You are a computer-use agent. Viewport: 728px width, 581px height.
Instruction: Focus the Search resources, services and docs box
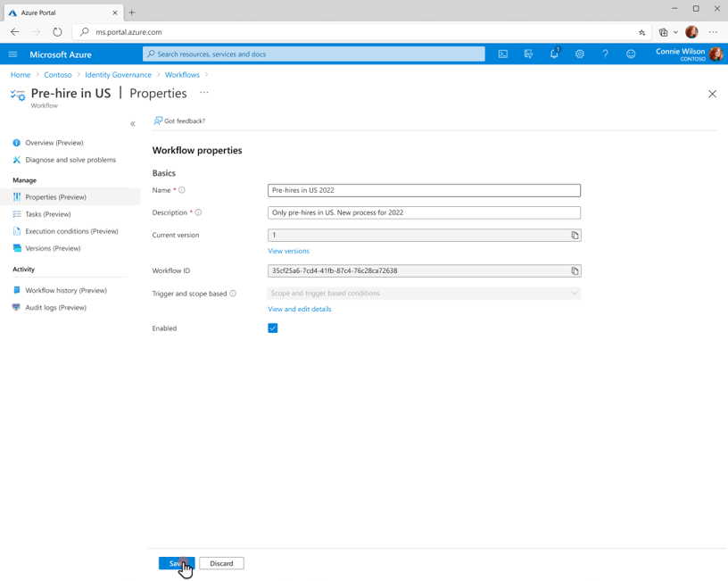pyautogui.click(x=314, y=54)
